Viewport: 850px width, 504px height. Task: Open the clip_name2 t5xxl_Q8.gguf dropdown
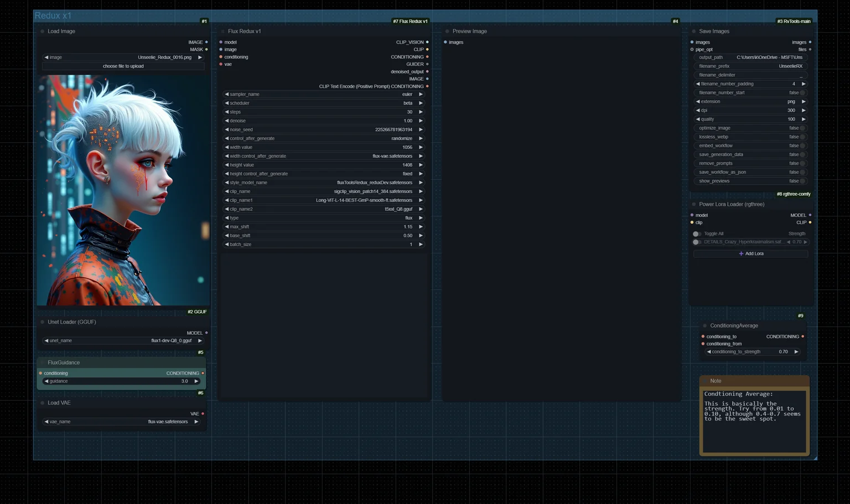point(324,210)
